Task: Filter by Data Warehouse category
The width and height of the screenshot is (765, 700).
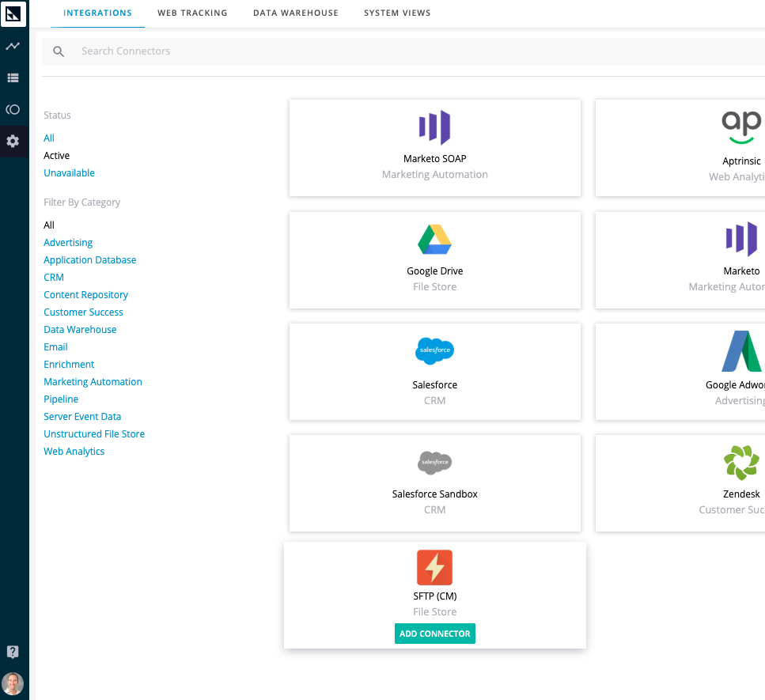Action: [80, 329]
